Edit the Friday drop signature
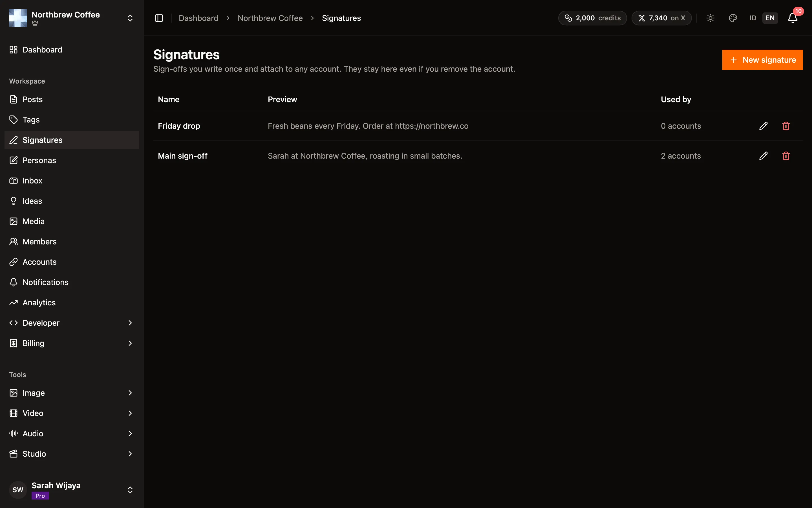This screenshot has width=812, height=508. (763, 126)
